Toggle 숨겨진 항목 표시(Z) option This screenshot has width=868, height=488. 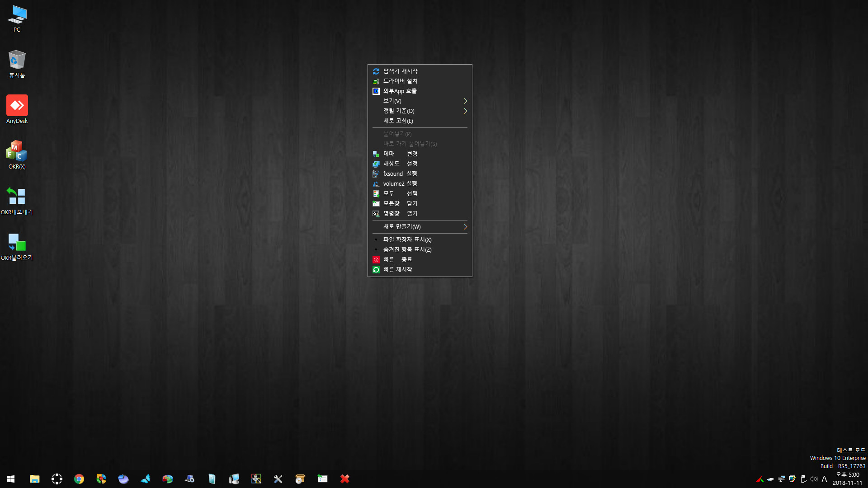click(x=420, y=250)
